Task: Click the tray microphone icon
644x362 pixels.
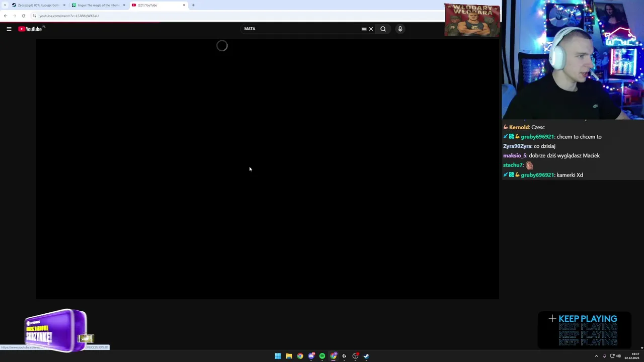Action: [604, 356]
